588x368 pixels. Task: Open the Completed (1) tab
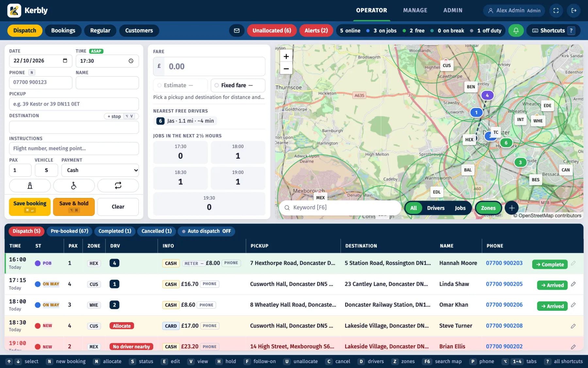click(x=115, y=231)
